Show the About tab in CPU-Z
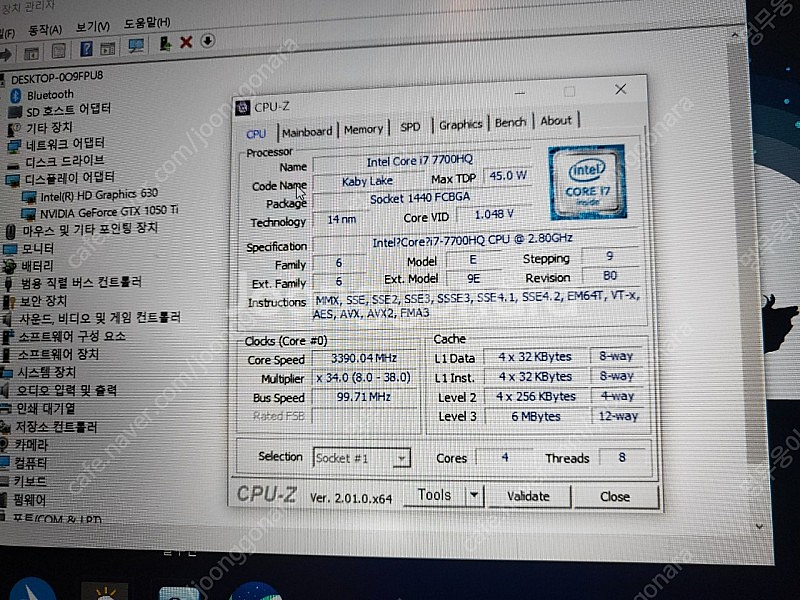Screen dimensions: 800x600 [x=556, y=121]
